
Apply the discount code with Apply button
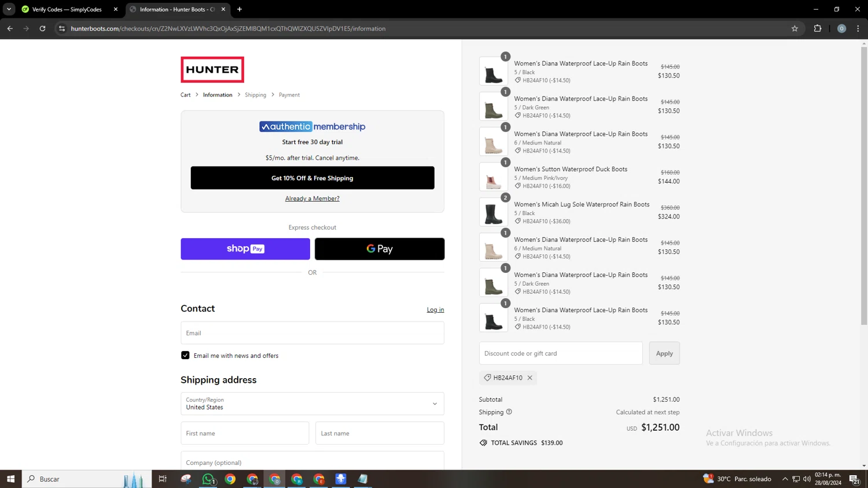pyautogui.click(x=664, y=353)
